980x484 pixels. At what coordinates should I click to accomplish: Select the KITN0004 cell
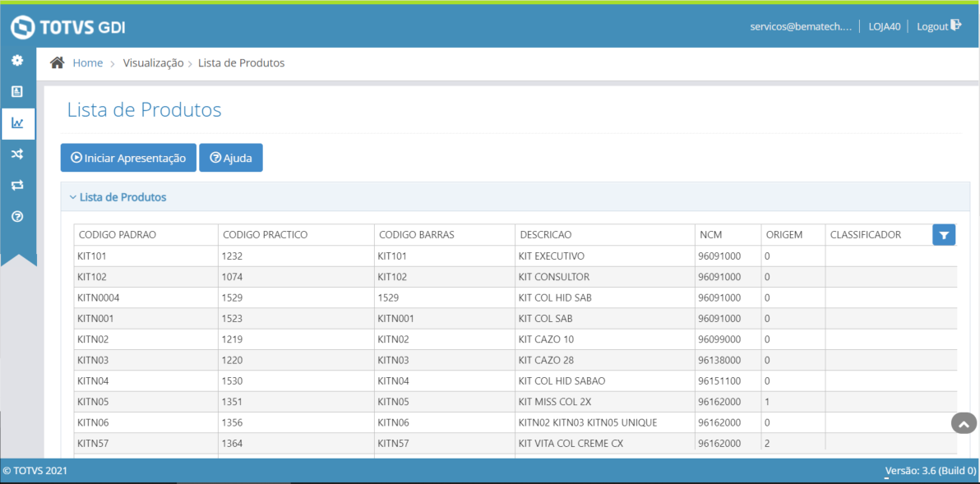point(146,298)
